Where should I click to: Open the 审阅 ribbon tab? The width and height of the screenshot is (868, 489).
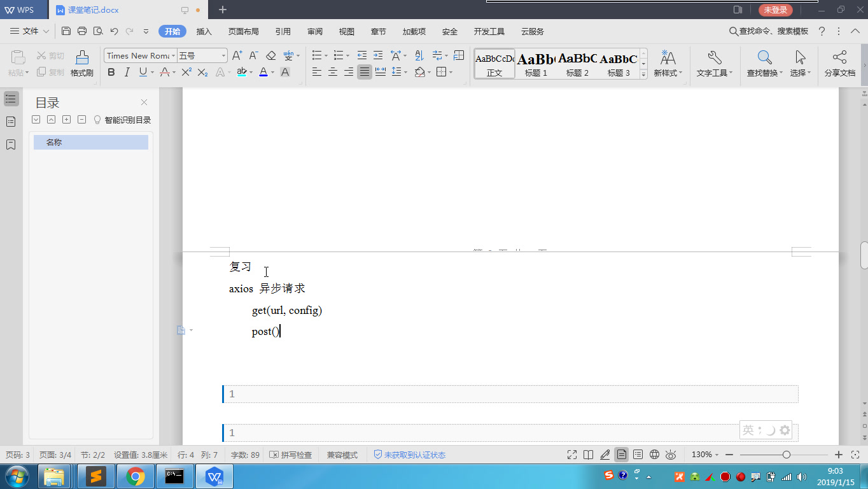pos(315,31)
